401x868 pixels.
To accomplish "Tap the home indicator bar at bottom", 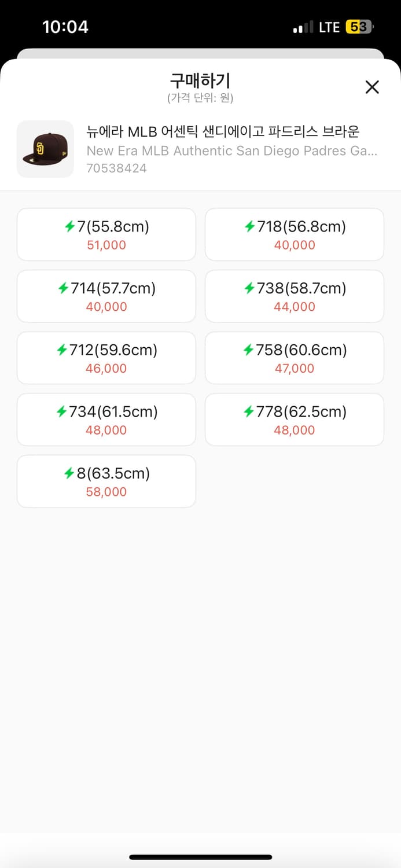I will coord(200,857).
